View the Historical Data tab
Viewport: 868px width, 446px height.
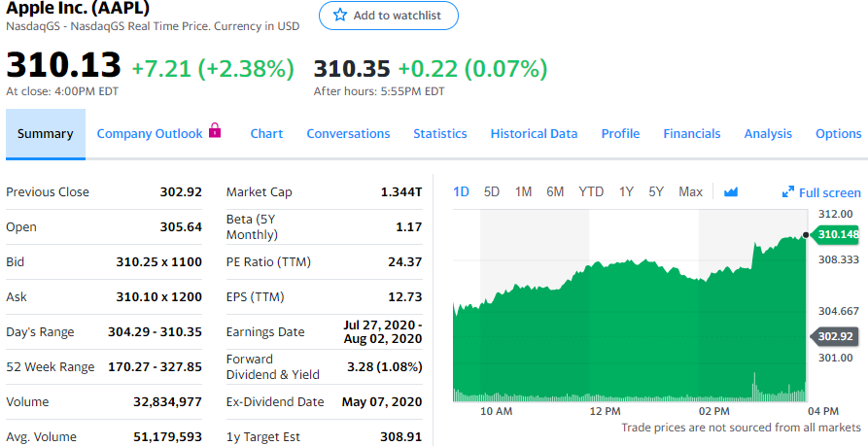[x=534, y=134]
